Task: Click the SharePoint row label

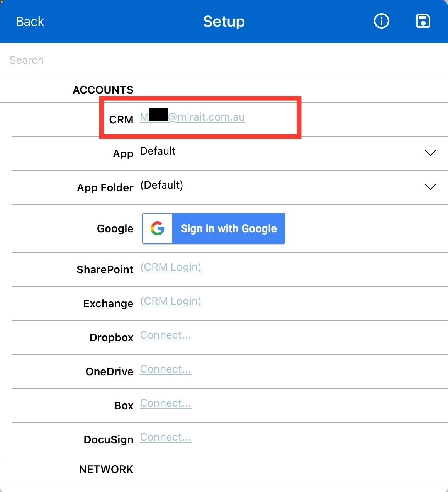Action: [105, 269]
